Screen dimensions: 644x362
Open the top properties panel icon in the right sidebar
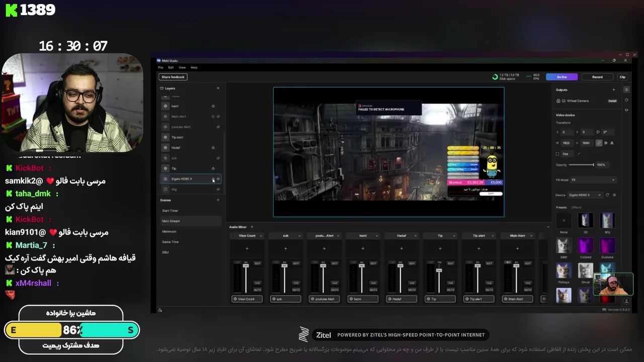(x=626, y=89)
